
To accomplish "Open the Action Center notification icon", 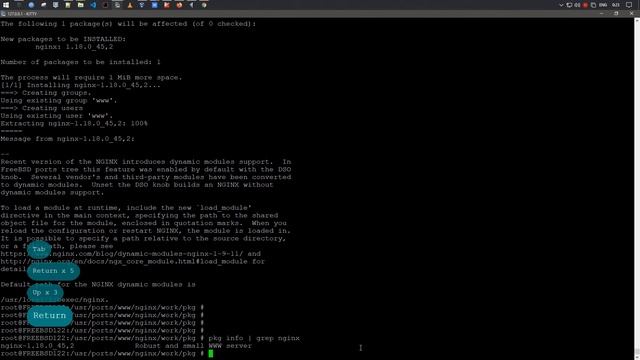I will point(629,5).
